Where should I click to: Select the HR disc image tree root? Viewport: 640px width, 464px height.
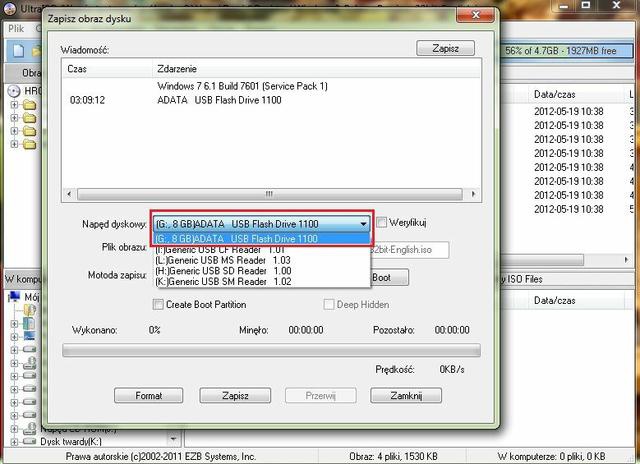pyautogui.click(x=24, y=91)
